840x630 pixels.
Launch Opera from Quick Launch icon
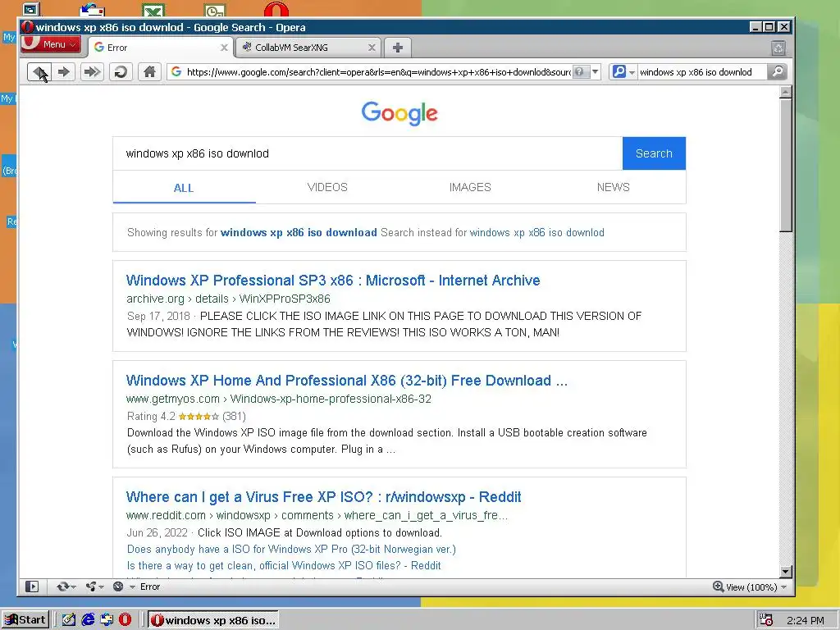tap(125, 620)
